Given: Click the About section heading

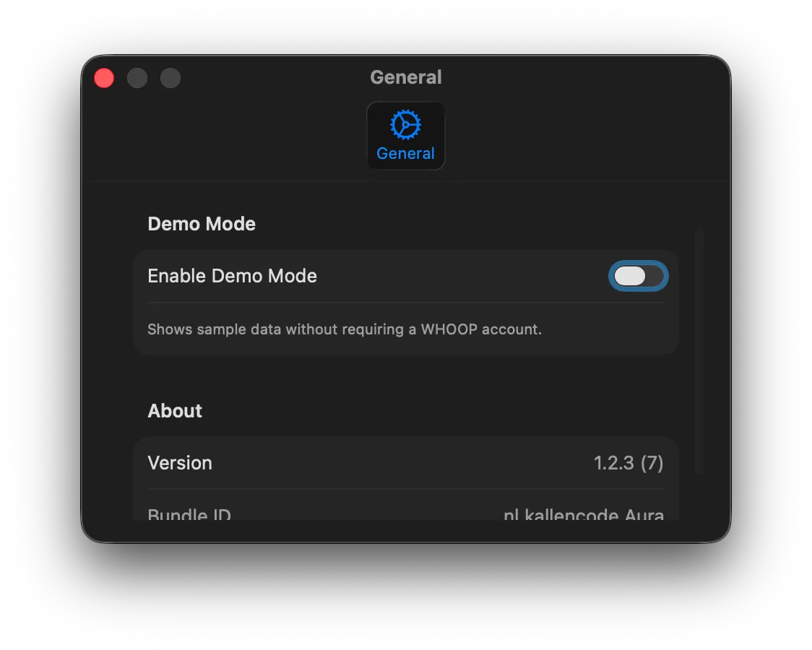Looking at the screenshot, I should click(x=175, y=410).
